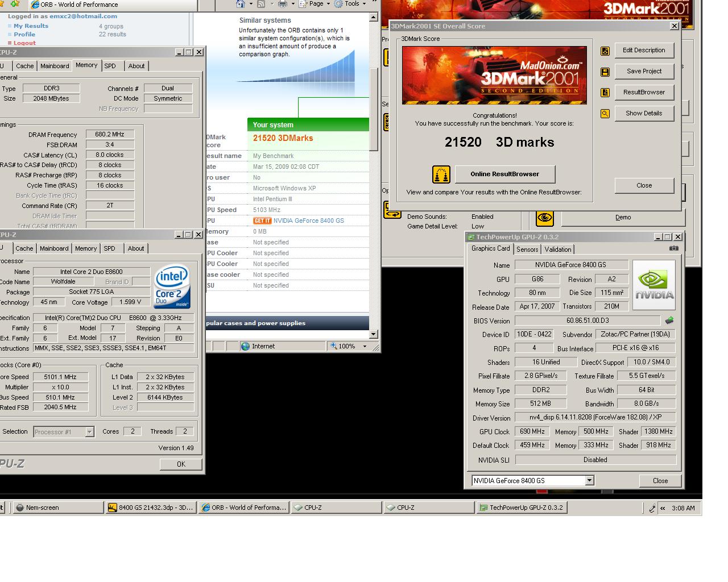Click the Tools gear icon in browser

coord(338,4)
